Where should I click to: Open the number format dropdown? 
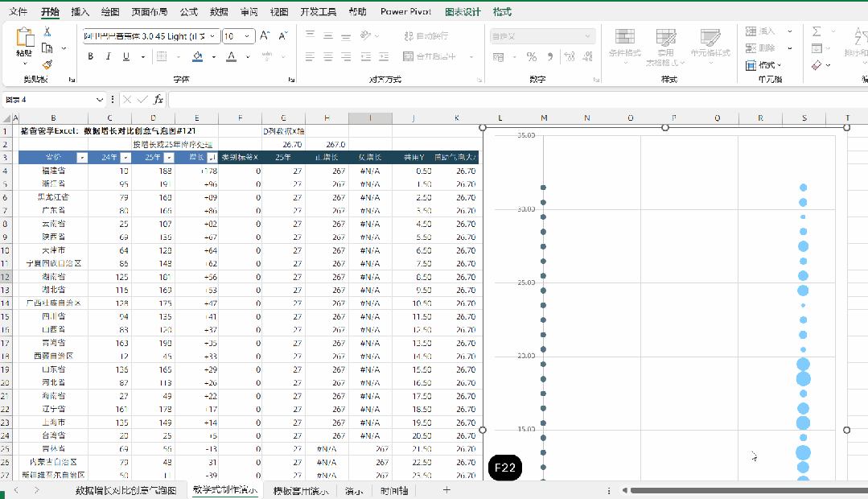[587, 36]
